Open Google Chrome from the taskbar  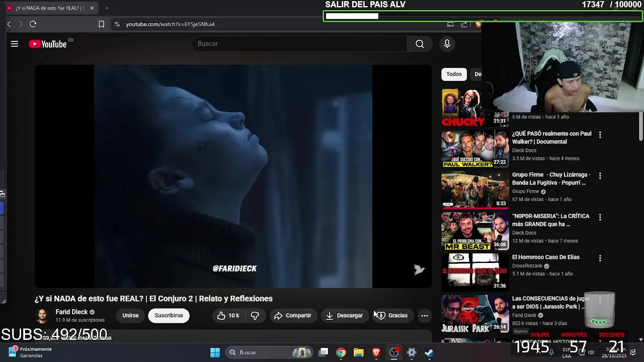coord(341,352)
